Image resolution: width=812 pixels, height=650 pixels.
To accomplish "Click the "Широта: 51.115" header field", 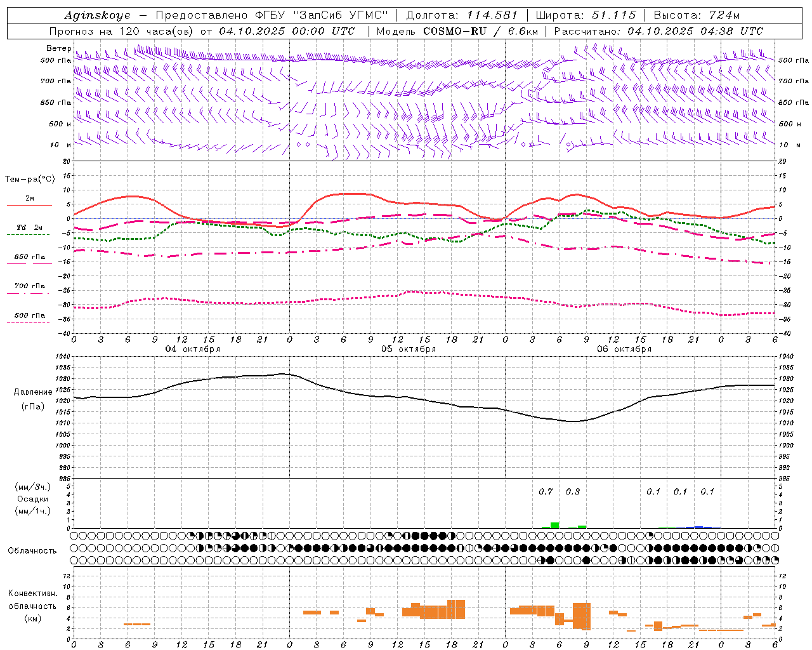I will (586, 15).
